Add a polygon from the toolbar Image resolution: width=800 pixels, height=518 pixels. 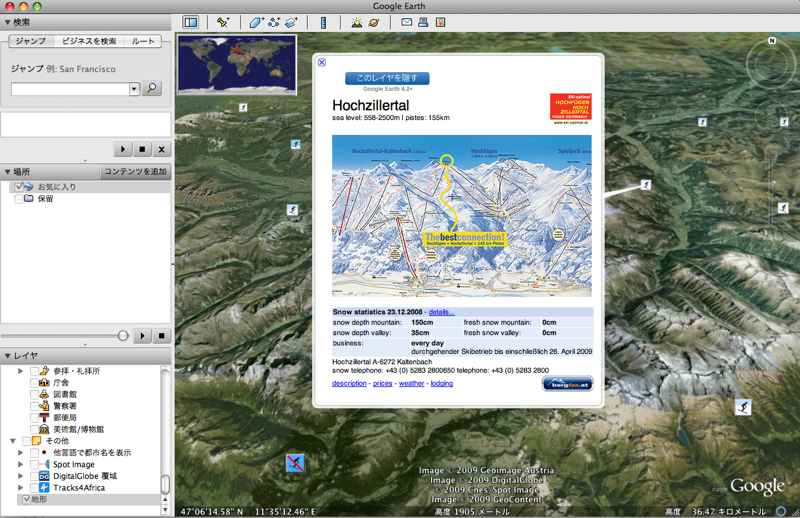[256, 22]
